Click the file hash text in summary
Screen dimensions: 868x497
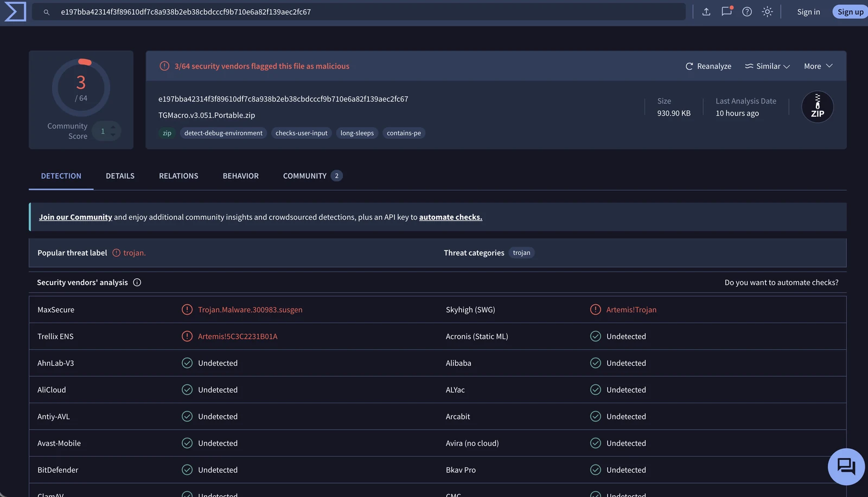(283, 99)
